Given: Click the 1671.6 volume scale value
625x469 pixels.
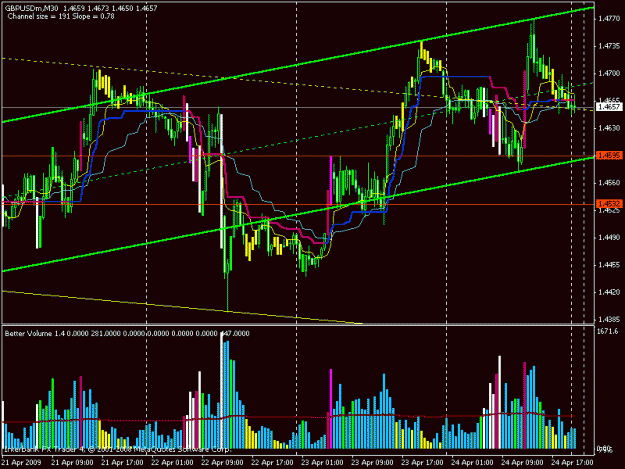Looking at the screenshot, I should pos(608,331).
